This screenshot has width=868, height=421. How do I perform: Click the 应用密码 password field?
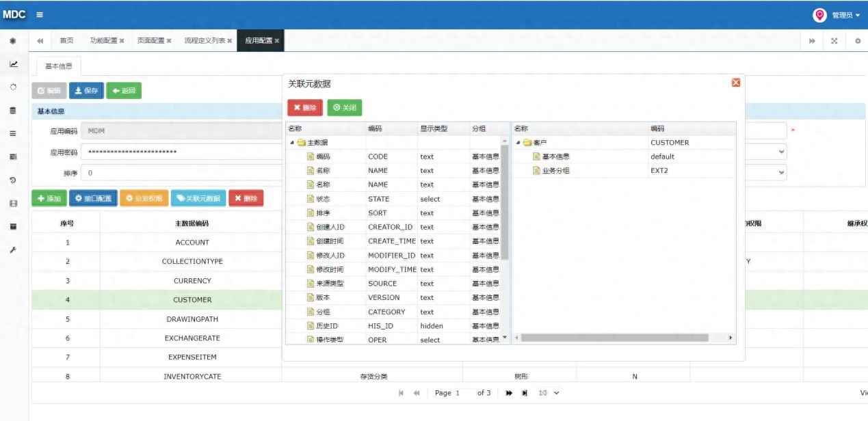tap(181, 152)
